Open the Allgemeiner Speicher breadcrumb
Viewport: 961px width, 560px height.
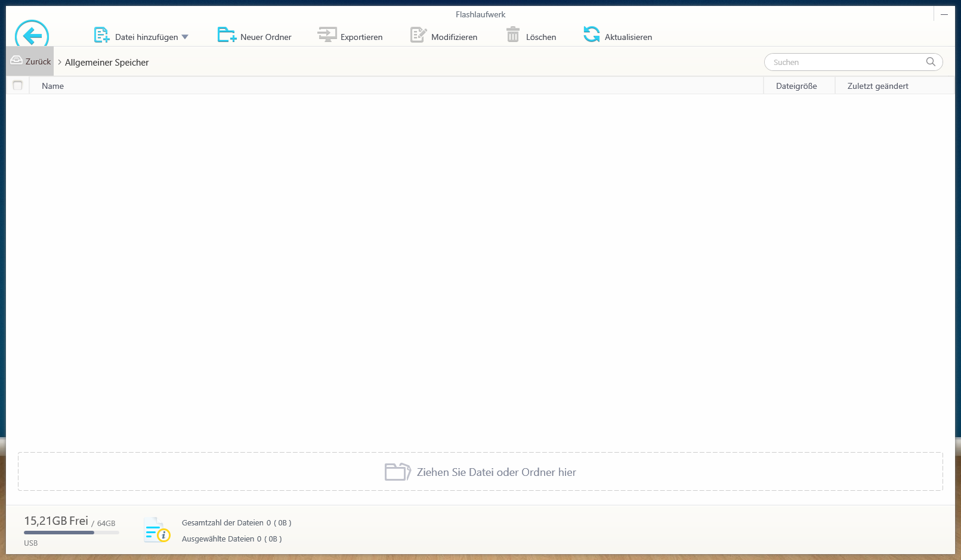pos(107,63)
